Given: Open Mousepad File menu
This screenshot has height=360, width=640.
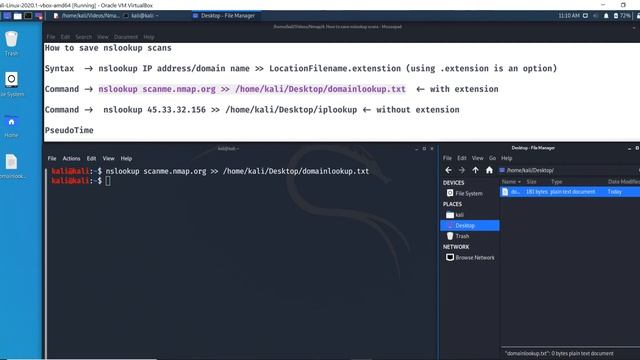Looking at the screenshot, I should [51, 37].
